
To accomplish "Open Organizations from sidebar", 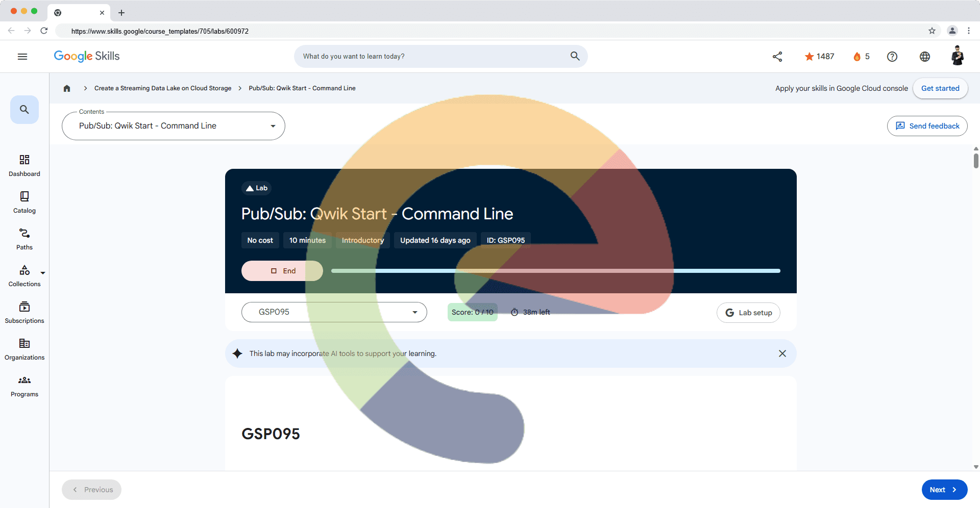I will (24, 349).
